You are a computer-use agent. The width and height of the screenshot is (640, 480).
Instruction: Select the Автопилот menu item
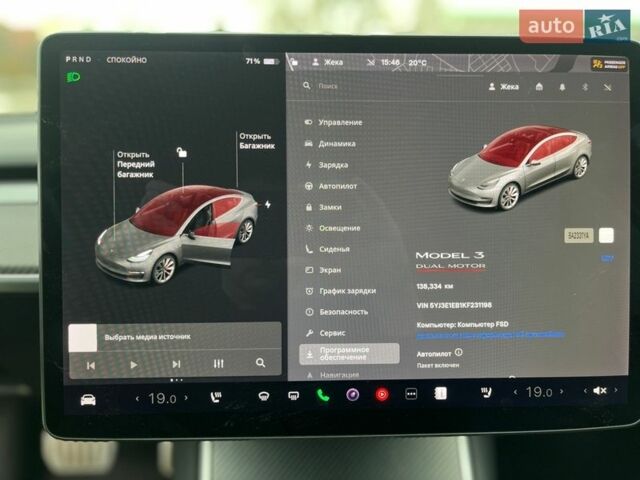coord(337,186)
